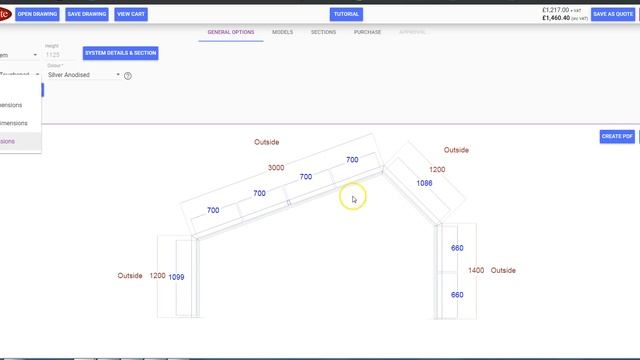Click the 700 label nearest the 1086 section
Viewport: 640px width, 360px height.
(352, 160)
